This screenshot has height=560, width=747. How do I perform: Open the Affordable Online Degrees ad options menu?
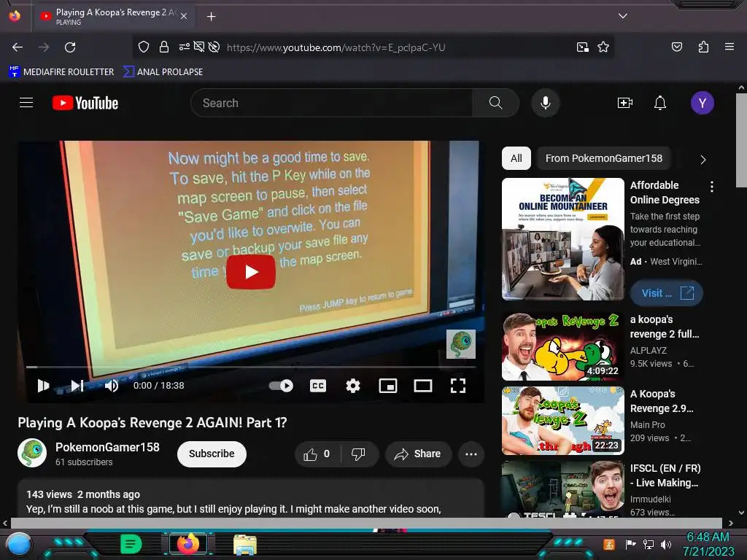tap(712, 187)
